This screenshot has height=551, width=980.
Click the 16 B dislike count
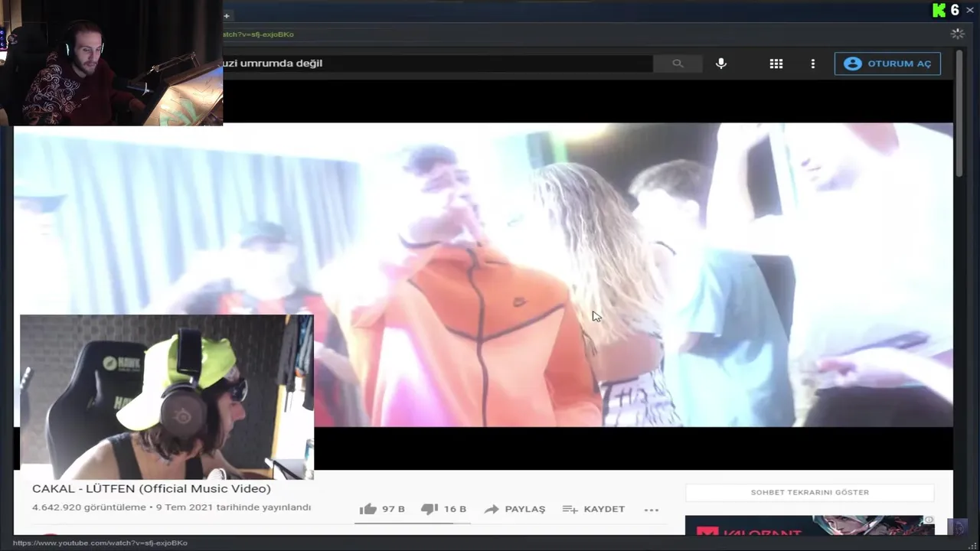point(455,509)
